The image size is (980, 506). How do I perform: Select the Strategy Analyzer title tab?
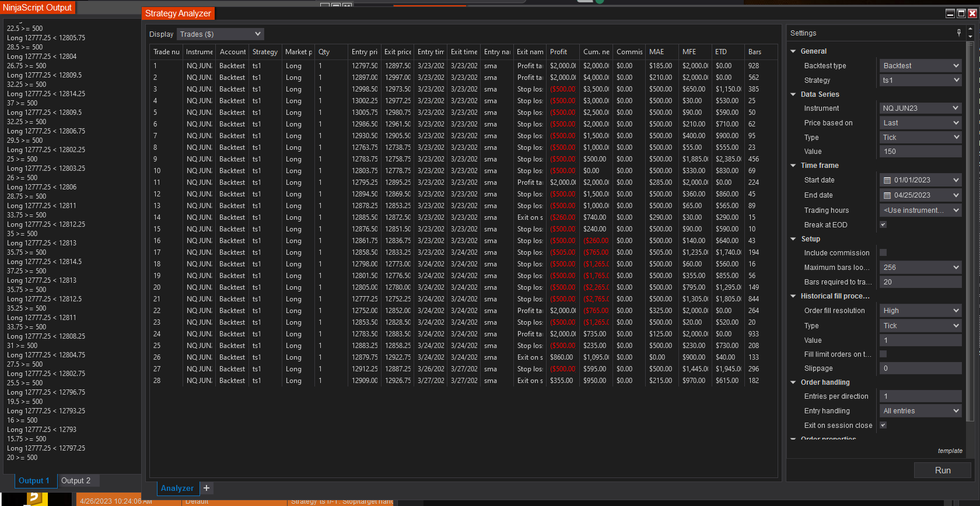pos(178,13)
